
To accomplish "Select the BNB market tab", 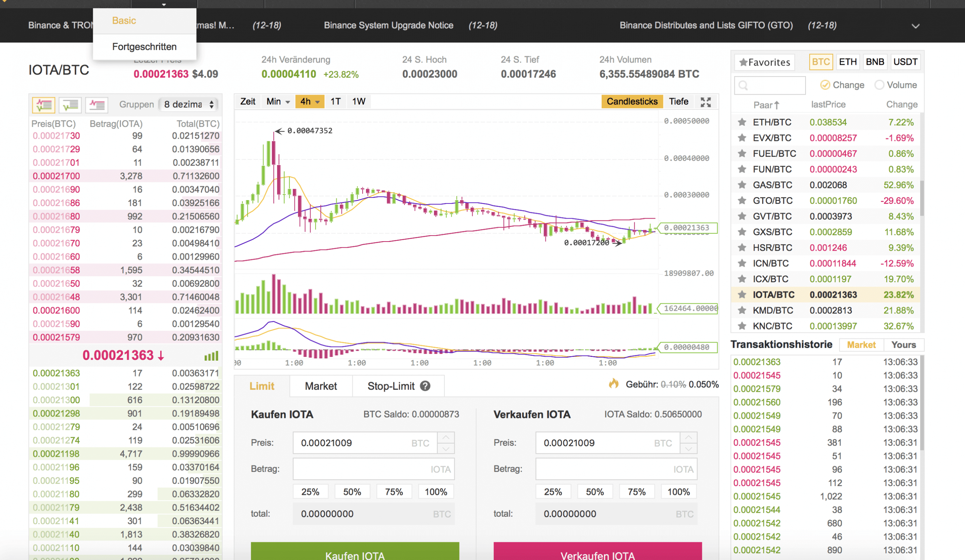I will click(x=875, y=62).
